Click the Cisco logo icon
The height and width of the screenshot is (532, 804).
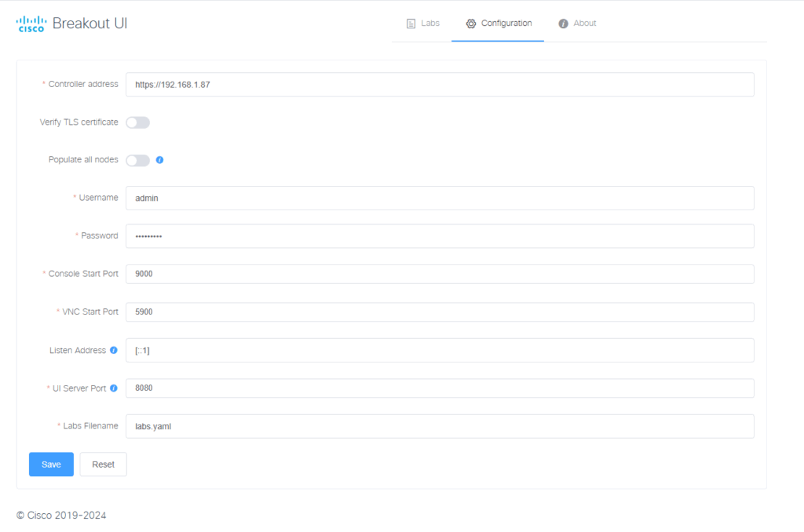coord(31,24)
